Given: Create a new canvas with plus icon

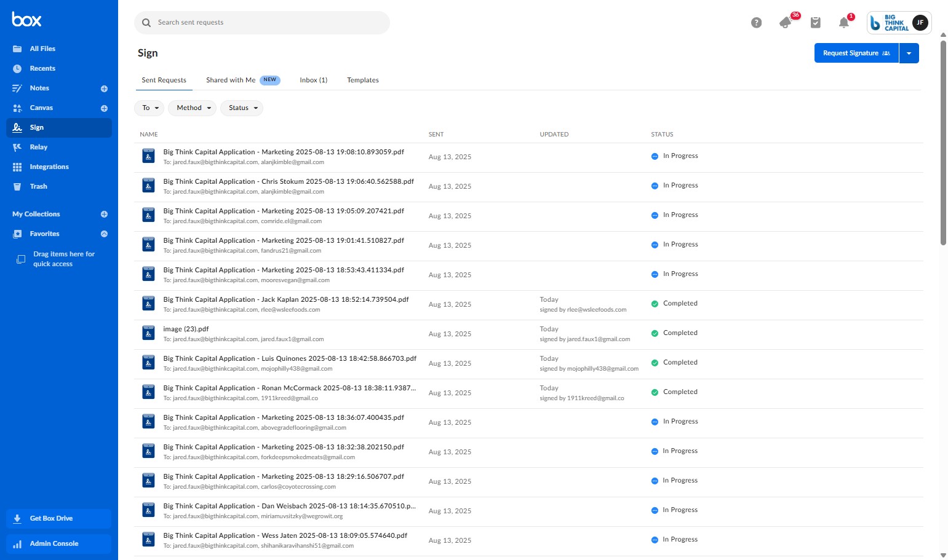Looking at the screenshot, I should click(104, 108).
